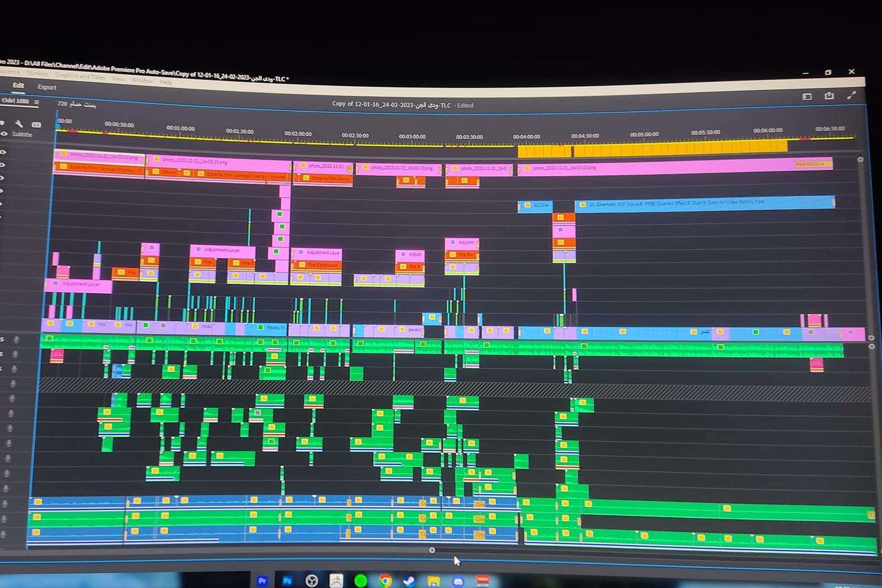Hide the topmost video track with eye icon

click(x=3, y=152)
